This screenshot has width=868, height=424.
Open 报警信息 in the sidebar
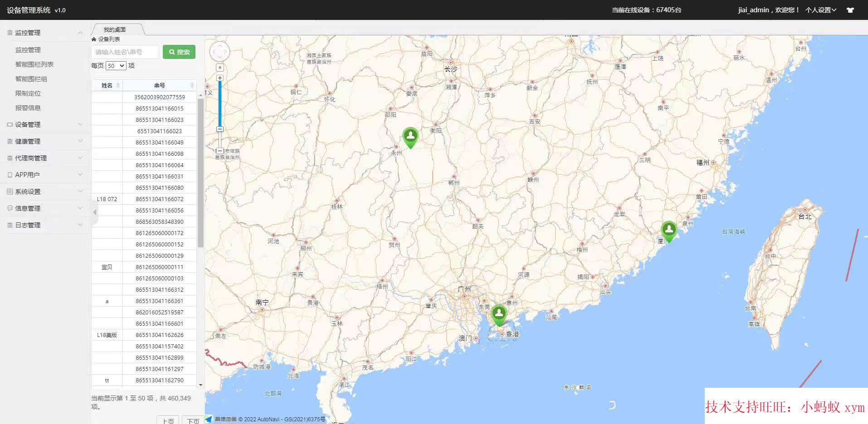(28, 108)
